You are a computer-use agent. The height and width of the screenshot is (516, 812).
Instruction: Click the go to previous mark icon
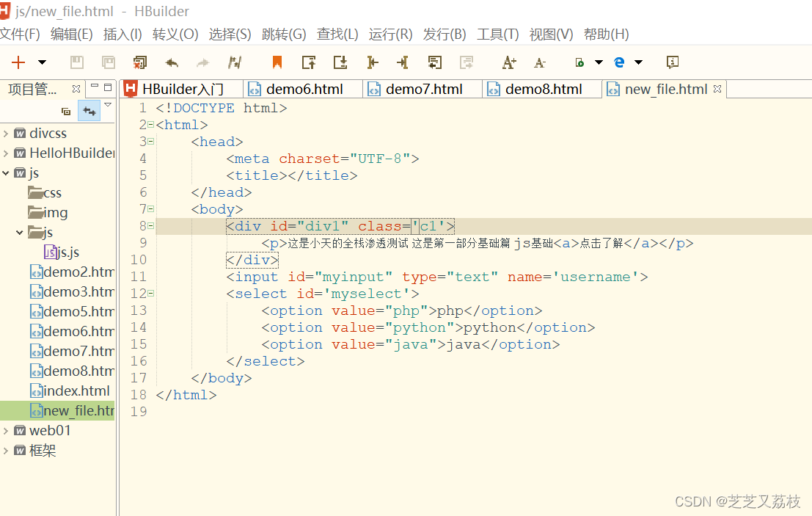(x=309, y=62)
